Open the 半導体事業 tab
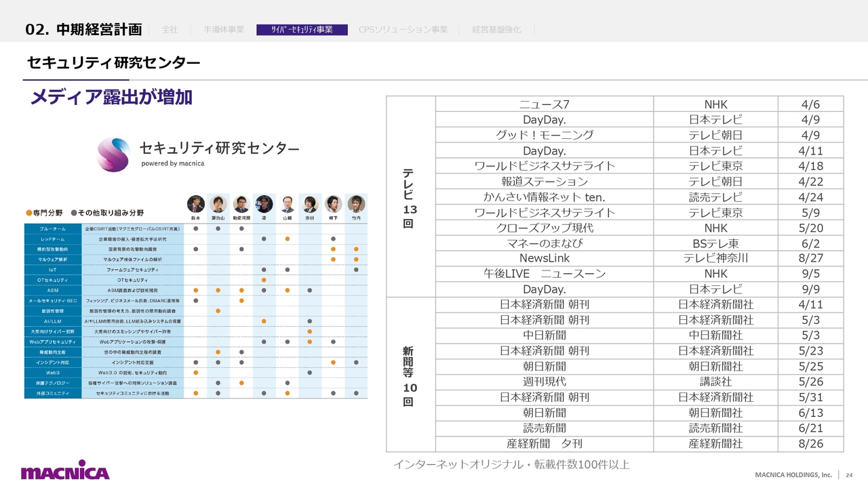The height and width of the screenshot is (488, 868). pos(224,30)
